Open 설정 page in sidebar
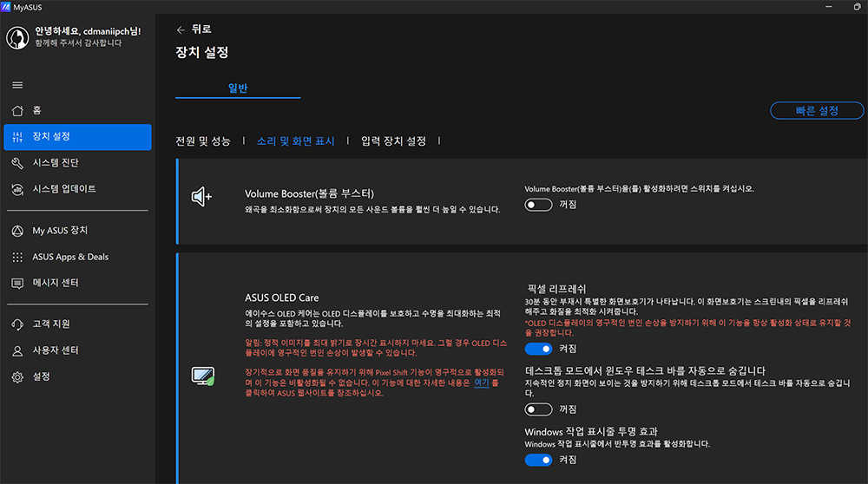Viewport: 868px width, 484px height. (77, 376)
